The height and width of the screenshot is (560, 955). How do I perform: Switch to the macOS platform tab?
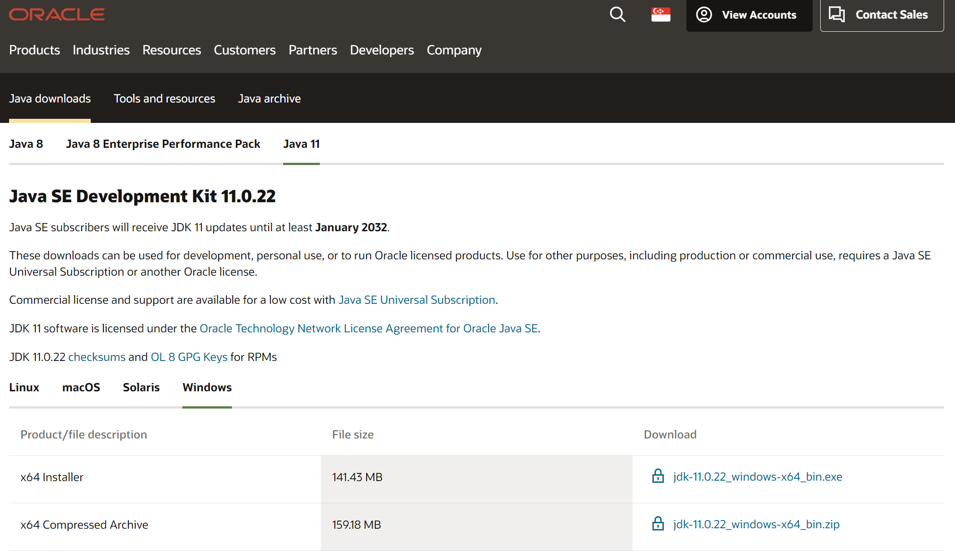tap(81, 387)
